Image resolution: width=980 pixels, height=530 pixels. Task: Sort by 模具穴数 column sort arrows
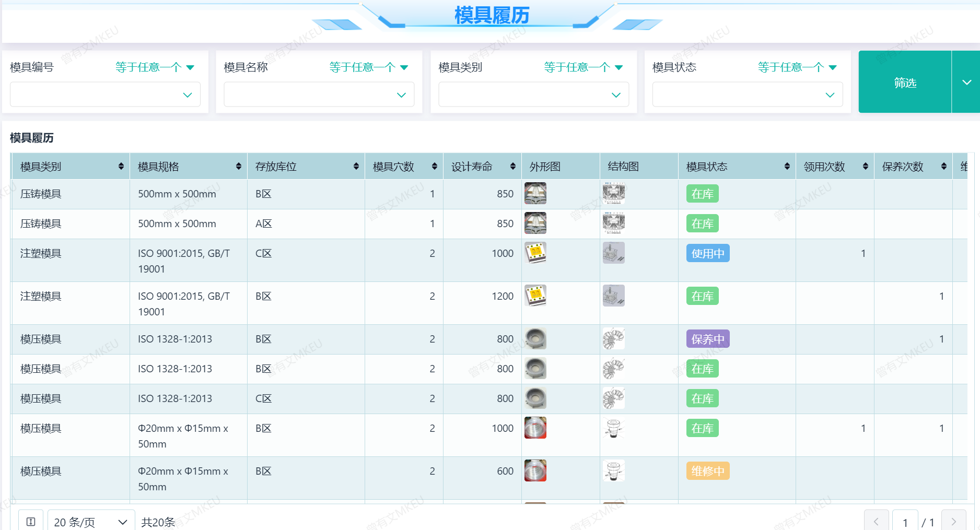pos(435,166)
